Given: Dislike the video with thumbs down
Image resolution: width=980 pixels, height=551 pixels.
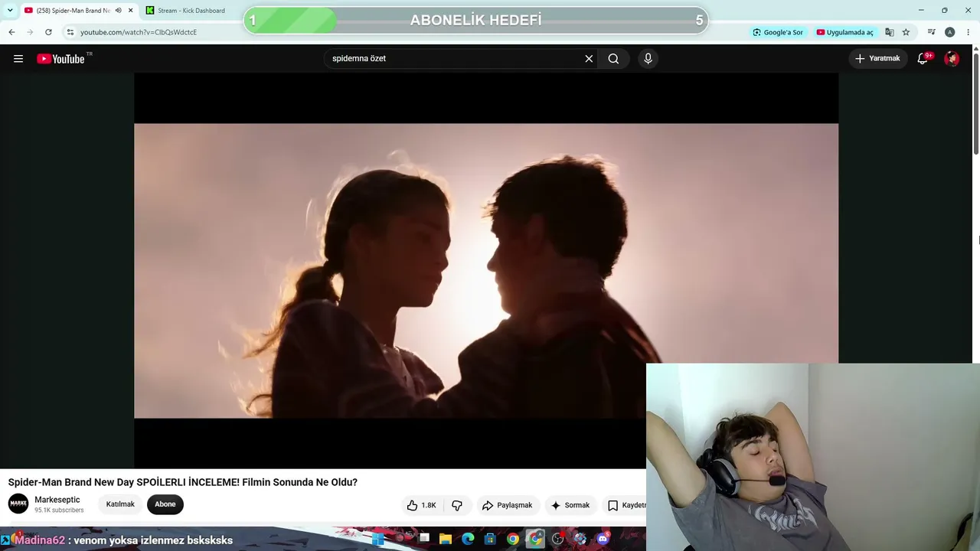Looking at the screenshot, I should [457, 505].
